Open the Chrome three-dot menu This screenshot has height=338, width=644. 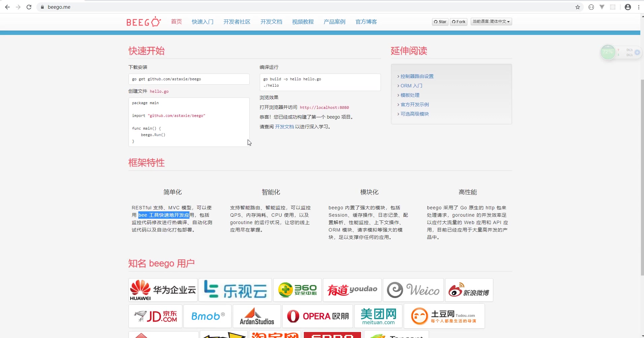(639, 7)
